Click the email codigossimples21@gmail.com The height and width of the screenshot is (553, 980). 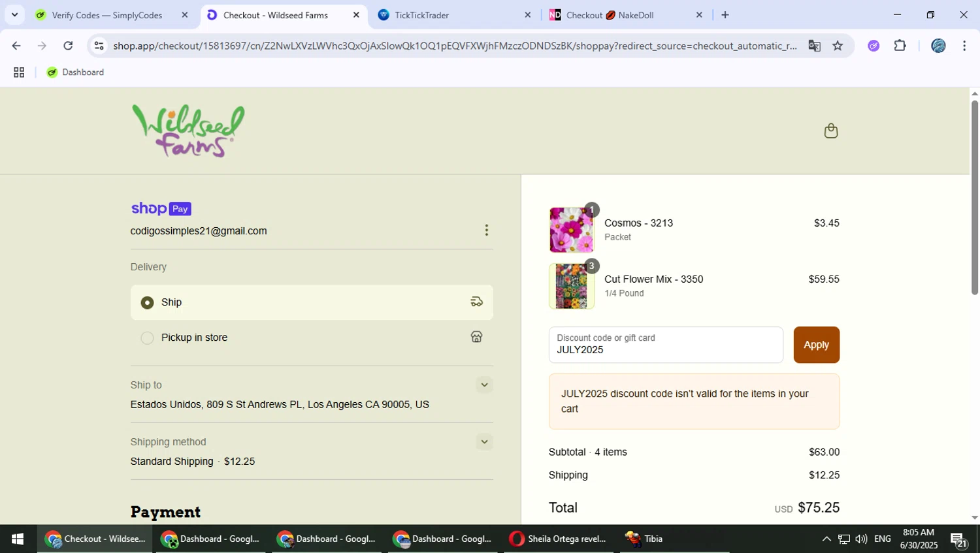click(x=199, y=231)
